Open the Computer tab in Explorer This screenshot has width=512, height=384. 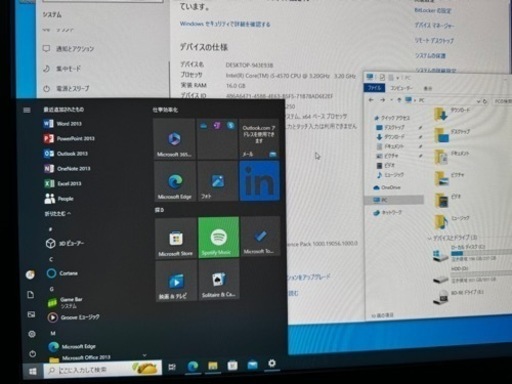[401, 88]
